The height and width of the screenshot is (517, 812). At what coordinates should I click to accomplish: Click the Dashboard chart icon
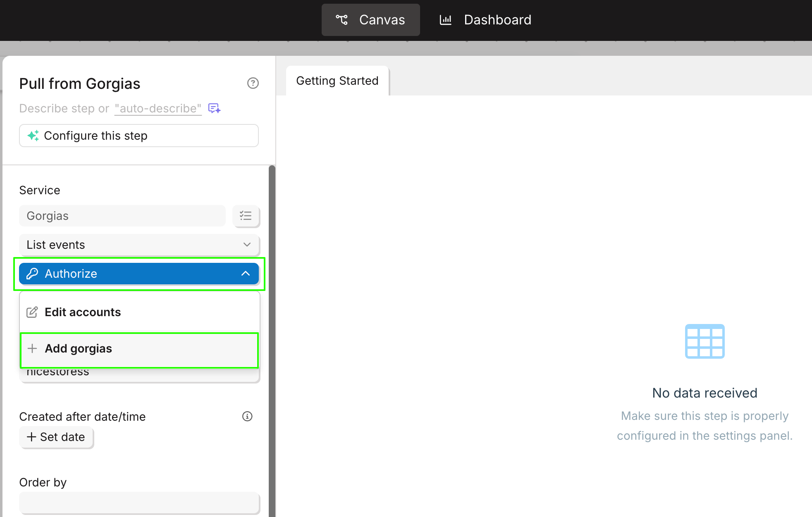click(445, 20)
